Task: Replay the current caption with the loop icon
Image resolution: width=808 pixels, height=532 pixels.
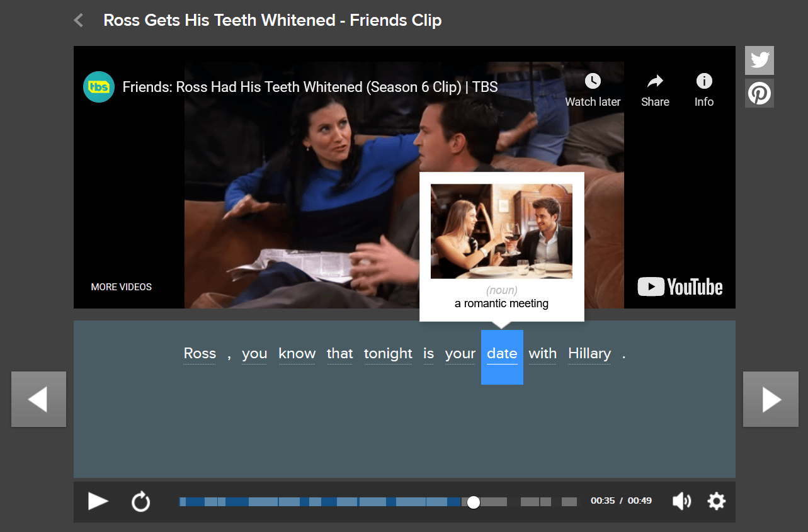Action: click(x=140, y=502)
